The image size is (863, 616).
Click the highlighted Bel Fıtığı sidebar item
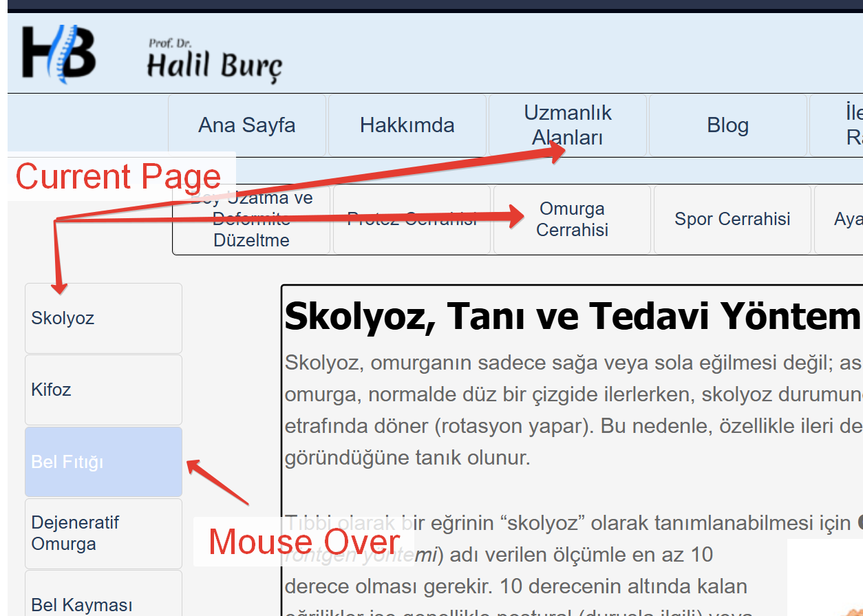(x=103, y=462)
